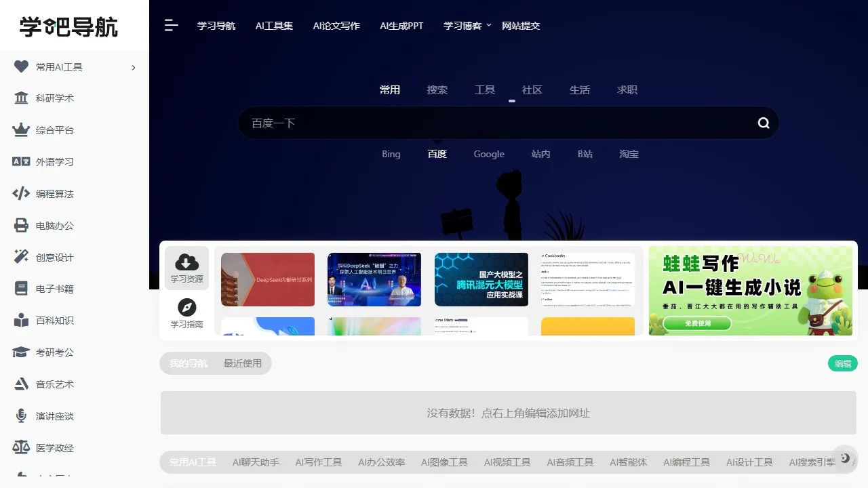Toggle the sidebar with the hamburger icon
Viewport: 868px width, 488px height.
tap(172, 26)
